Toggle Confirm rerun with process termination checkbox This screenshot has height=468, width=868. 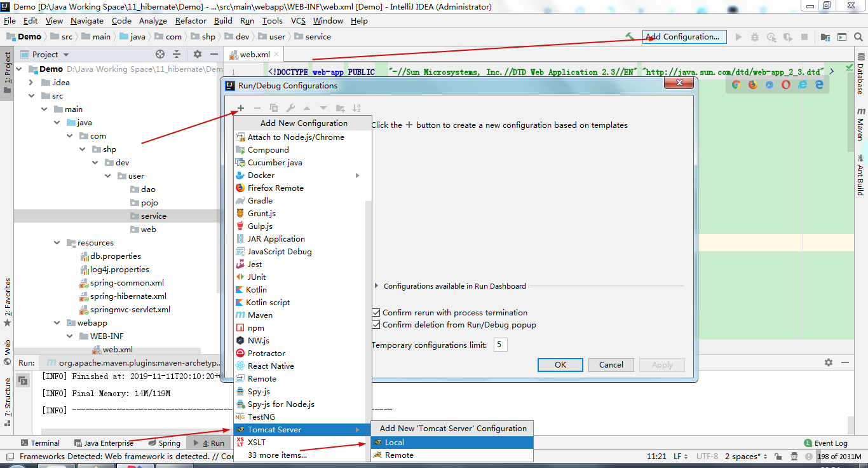coord(377,313)
